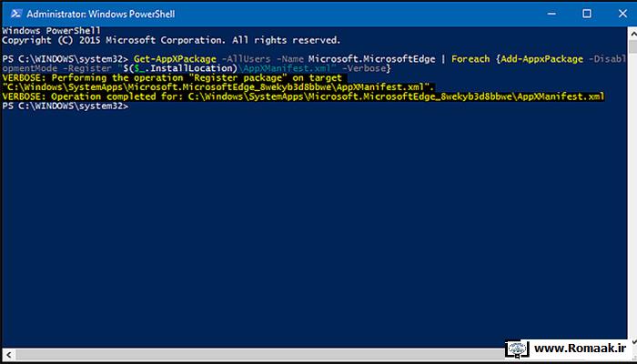Click the Microsoft.MicrosoftEdge package name
637x364 pixels.
tap(371, 59)
